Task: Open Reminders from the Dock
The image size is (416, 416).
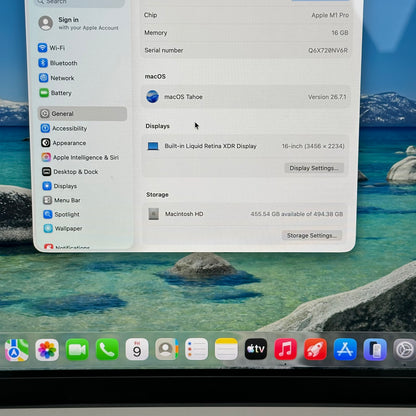Action: (x=196, y=349)
